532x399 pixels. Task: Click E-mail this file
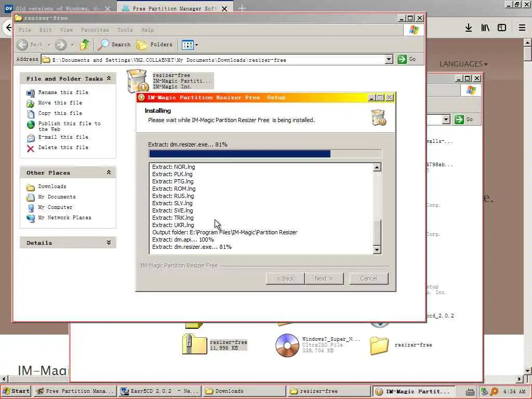point(63,137)
